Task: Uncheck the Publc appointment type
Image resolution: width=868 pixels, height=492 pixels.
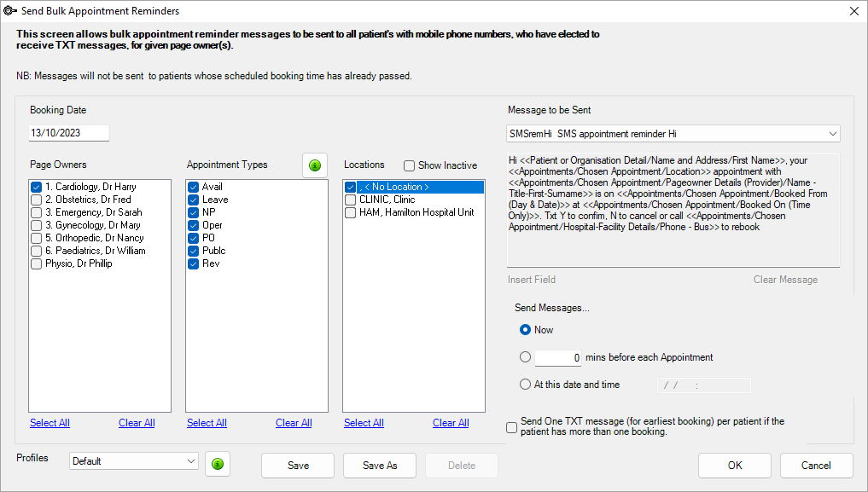Action: pos(193,251)
